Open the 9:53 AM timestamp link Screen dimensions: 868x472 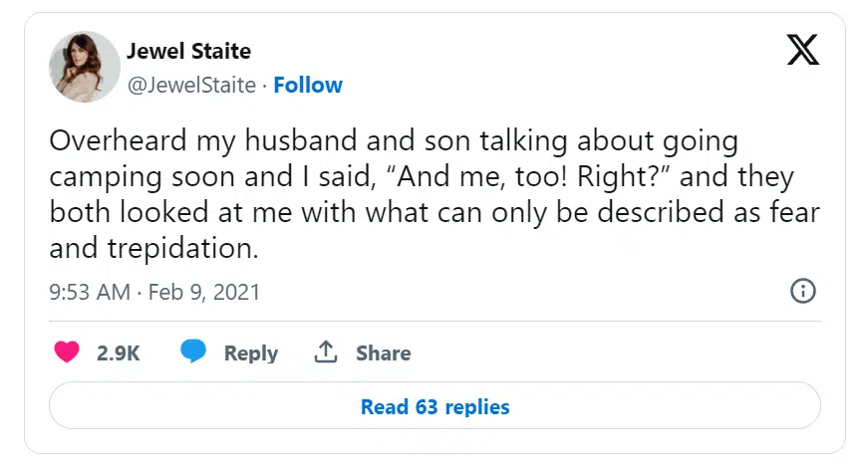click(x=89, y=293)
